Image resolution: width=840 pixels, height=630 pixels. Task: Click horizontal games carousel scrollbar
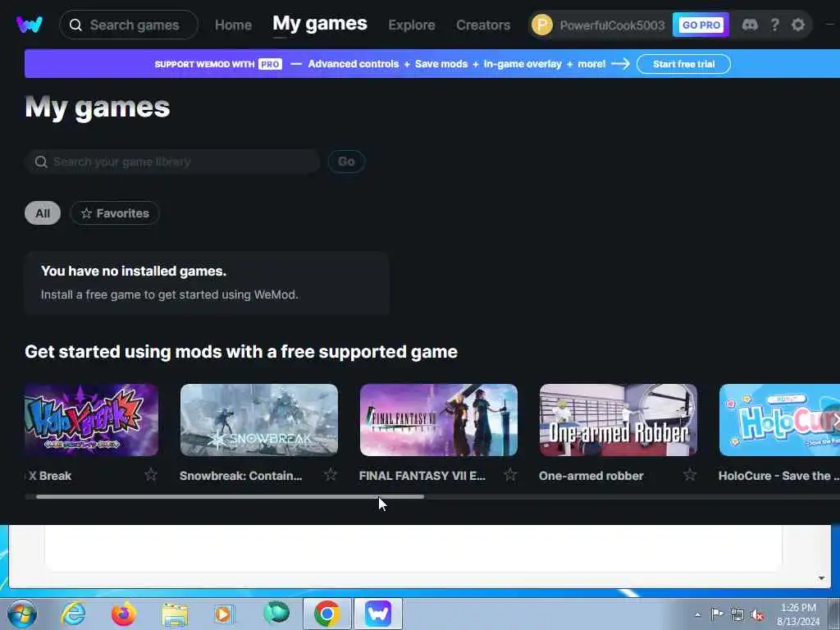pyautogui.click(x=231, y=496)
